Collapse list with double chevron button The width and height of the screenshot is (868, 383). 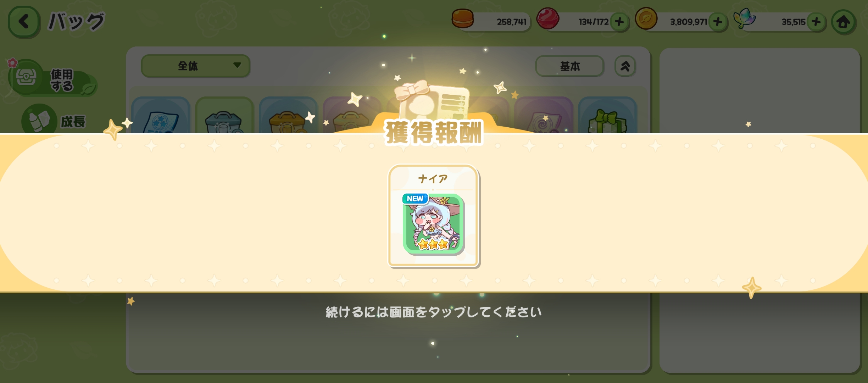(x=625, y=66)
